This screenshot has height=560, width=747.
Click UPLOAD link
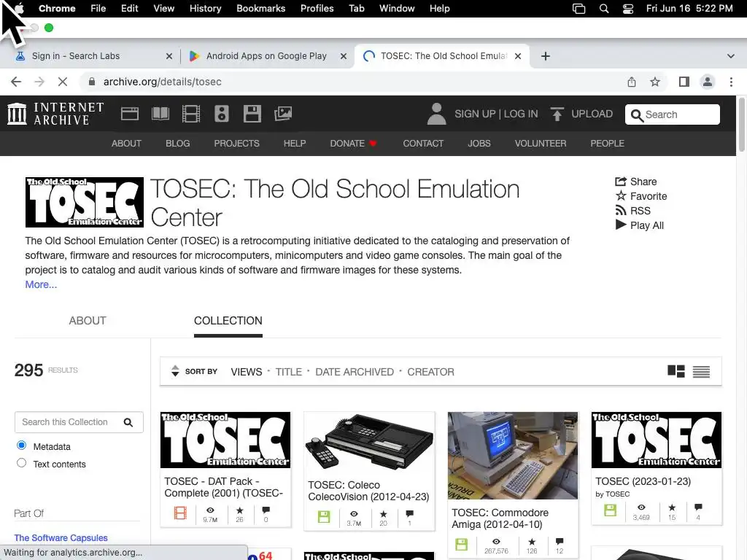coord(592,114)
